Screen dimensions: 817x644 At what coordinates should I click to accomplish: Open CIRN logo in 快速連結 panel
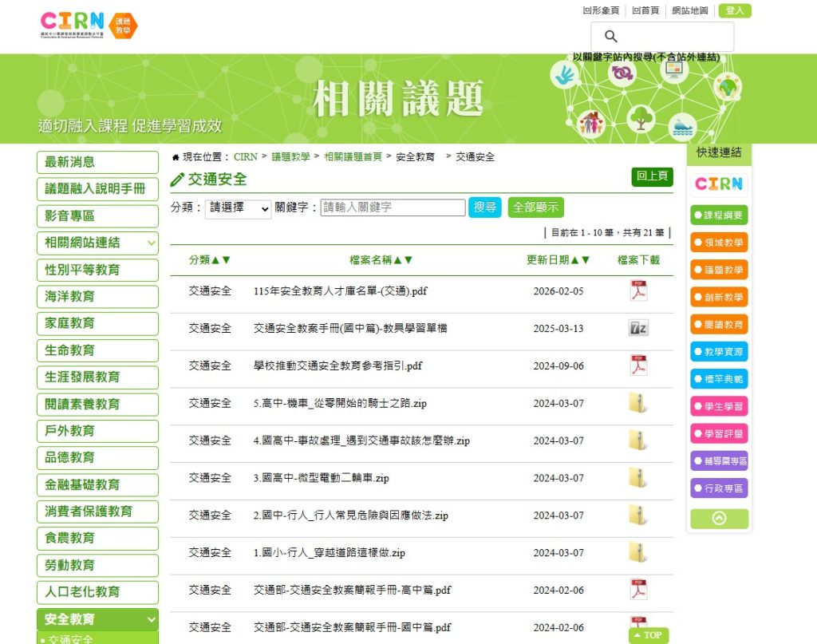tap(719, 184)
